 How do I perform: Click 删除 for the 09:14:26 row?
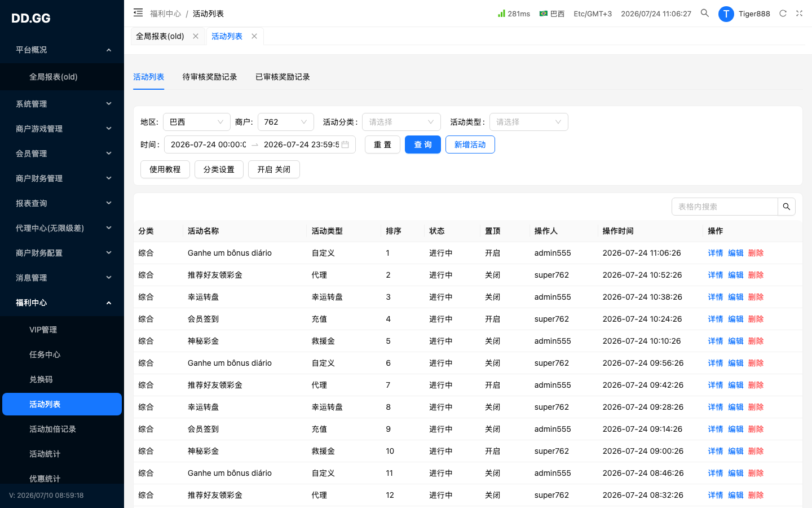click(x=756, y=429)
